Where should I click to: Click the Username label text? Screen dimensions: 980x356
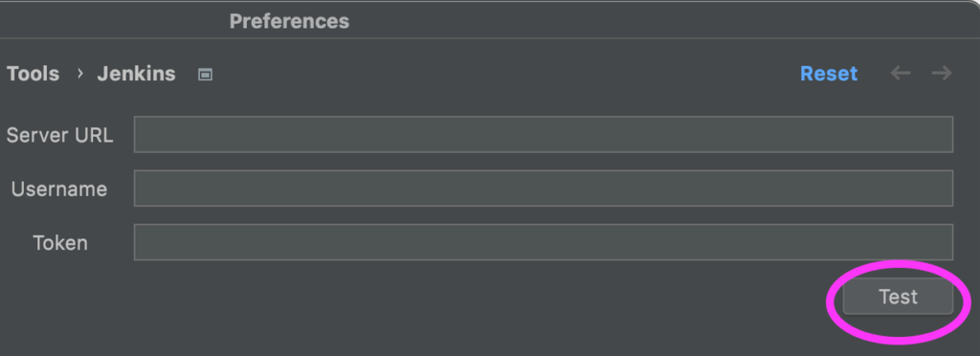tap(59, 189)
